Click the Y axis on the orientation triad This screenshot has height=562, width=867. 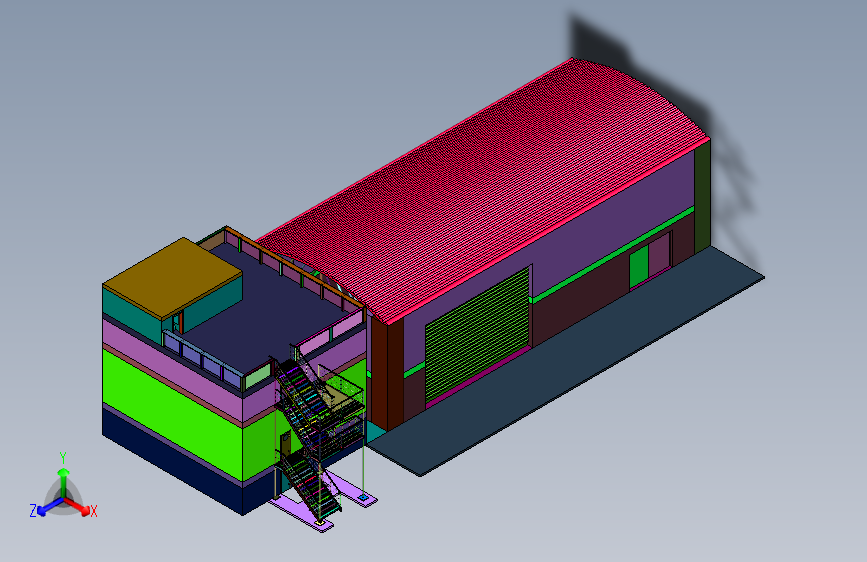tap(63, 475)
